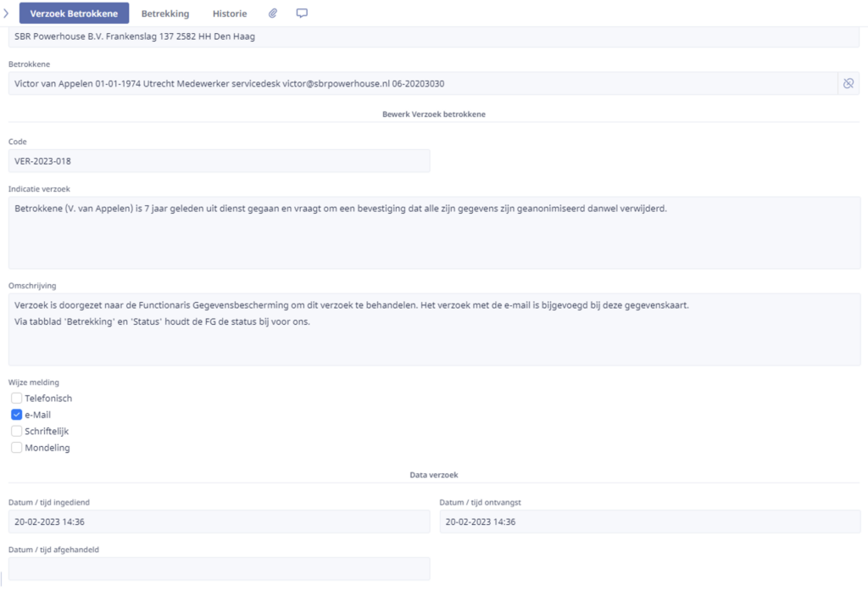Focus the Indicatie verzoek text area
The height and width of the screenshot is (592, 868).
click(x=434, y=232)
